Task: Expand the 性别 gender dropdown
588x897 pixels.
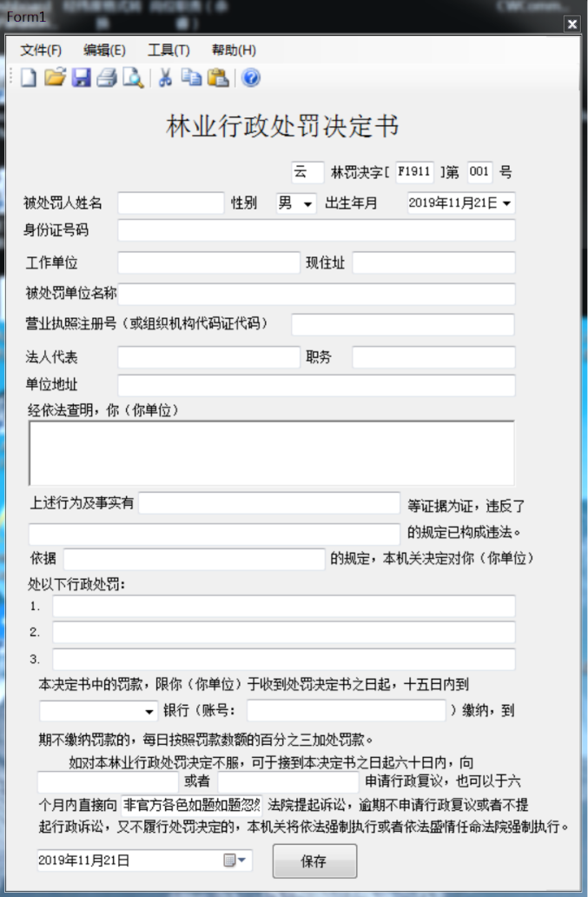Action: [x=307, y=204]
